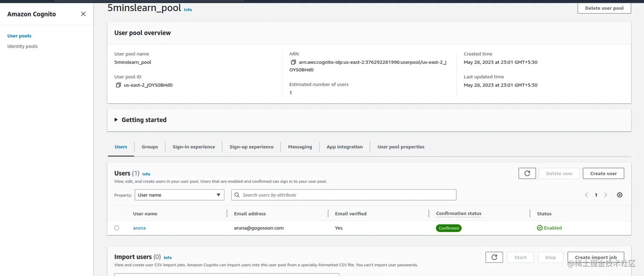
Task: Switch to the Users tab
Action: click(x=121, y=147)
